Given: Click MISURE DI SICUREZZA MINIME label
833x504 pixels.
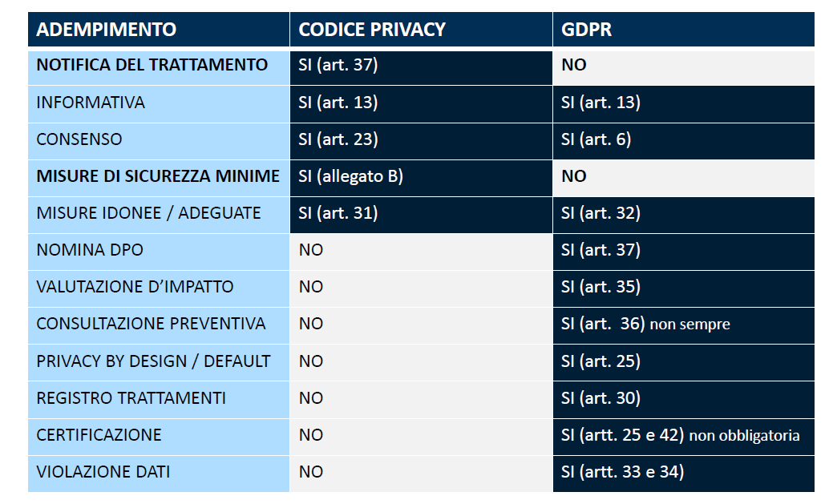Looking at the screenshot, I should click(x=158, y=176).
